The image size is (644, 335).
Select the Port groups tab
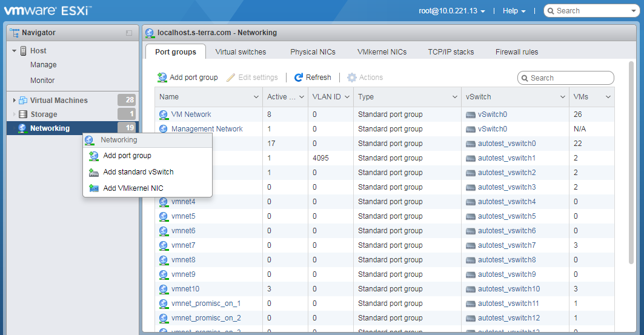pos(176,52)
